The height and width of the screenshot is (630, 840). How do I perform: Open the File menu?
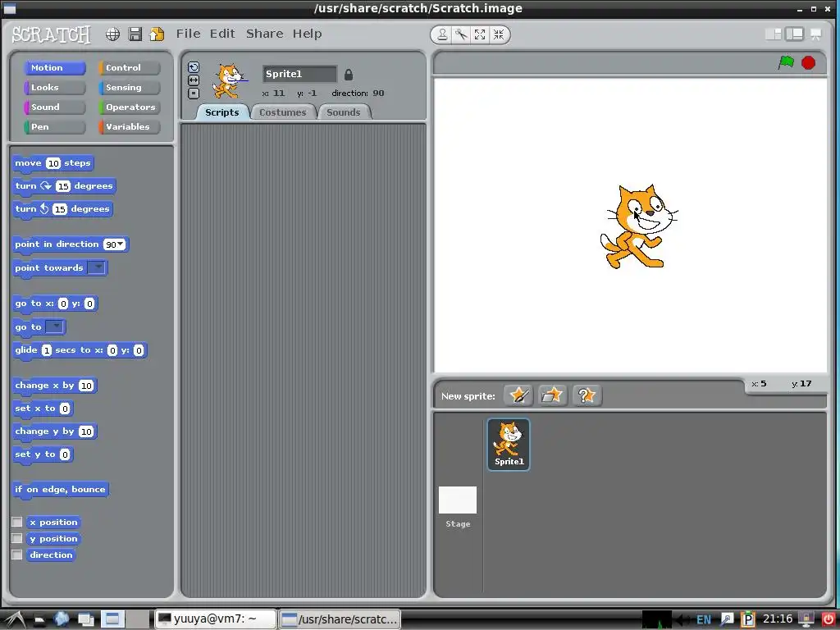189,34
